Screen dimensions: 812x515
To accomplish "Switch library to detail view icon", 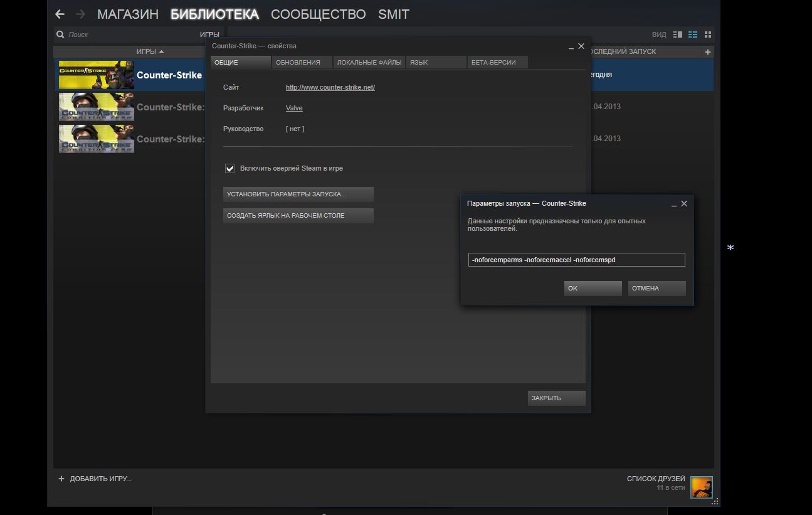I will coord(678,35).
